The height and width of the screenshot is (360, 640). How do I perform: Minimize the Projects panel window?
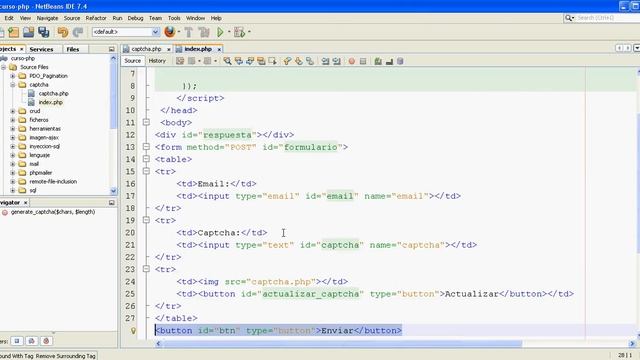pos(111,49)
